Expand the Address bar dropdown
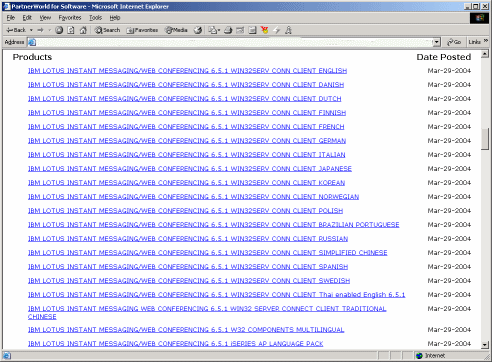The width and height of the screenshot is (492, 362). (436, 42)
